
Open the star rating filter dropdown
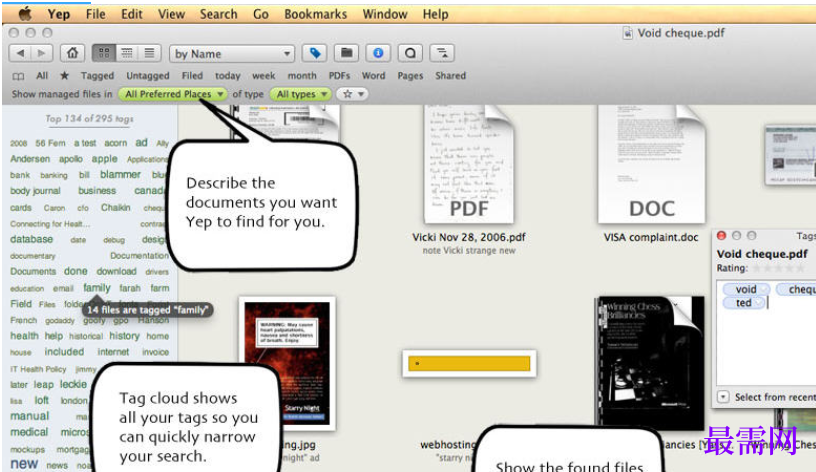[352, 94]
